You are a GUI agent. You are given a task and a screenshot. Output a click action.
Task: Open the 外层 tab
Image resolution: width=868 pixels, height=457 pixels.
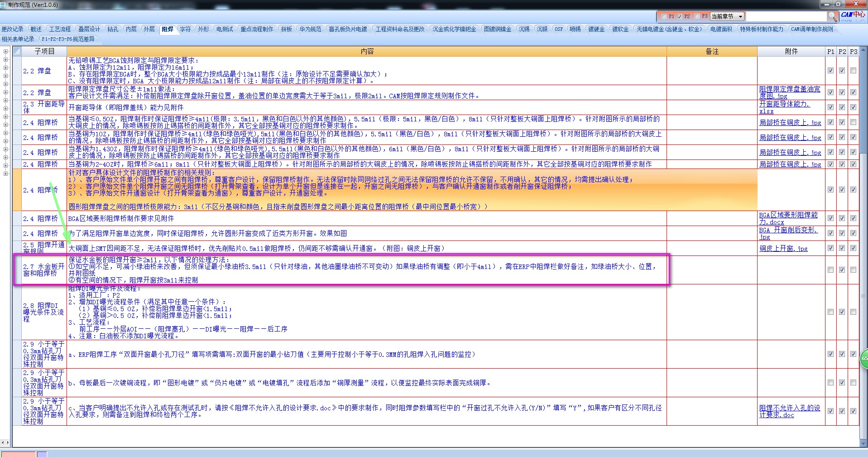(x=149, y=29)
